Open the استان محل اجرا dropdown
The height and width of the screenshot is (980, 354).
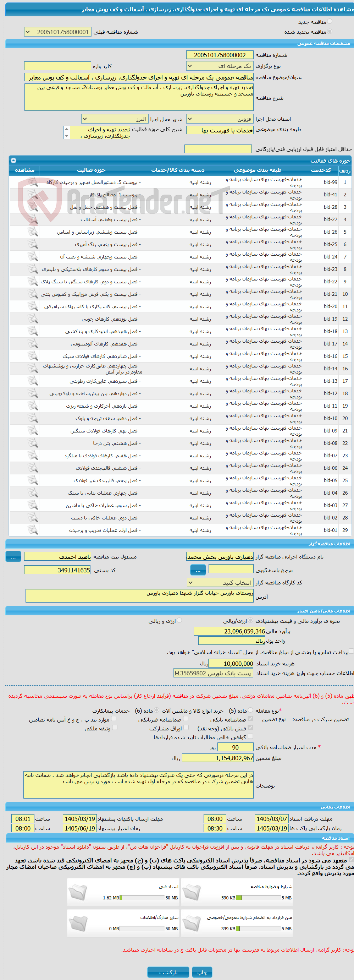tap(220, 119)
